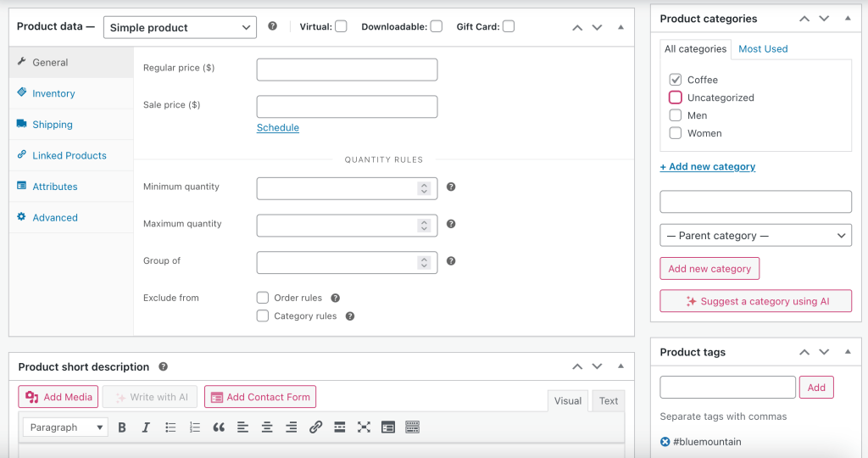
Task: Click the insert link icon
Action: (315, 427)
